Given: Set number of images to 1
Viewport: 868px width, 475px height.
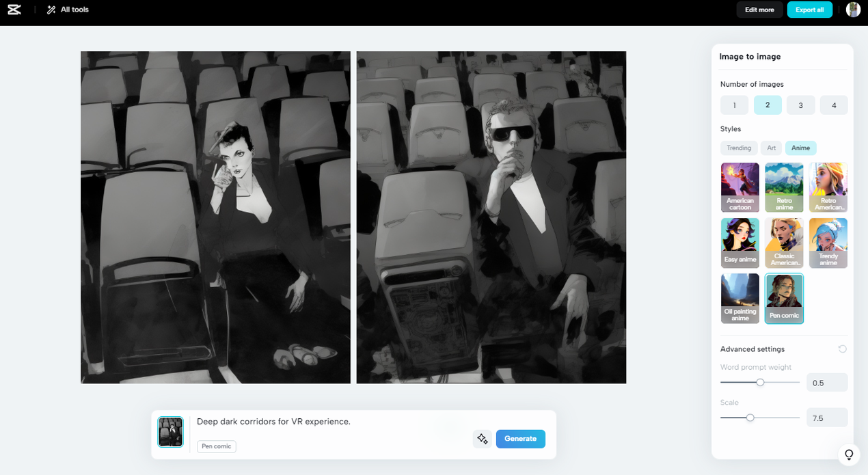Looking at the screenshot, I should [x=735, y=105].
